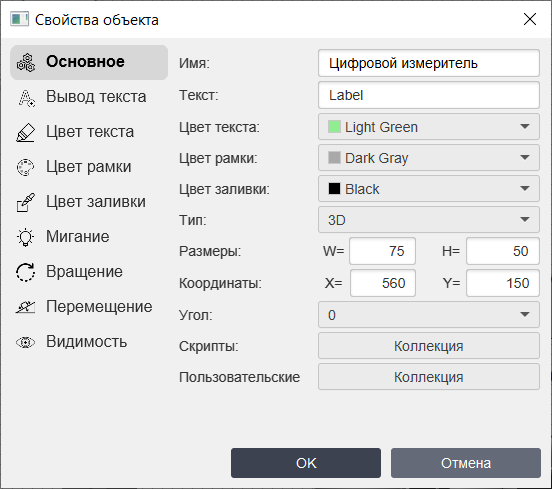Open the Угол angle dropdown
The image size is (552, 489).
coord(429,314)
